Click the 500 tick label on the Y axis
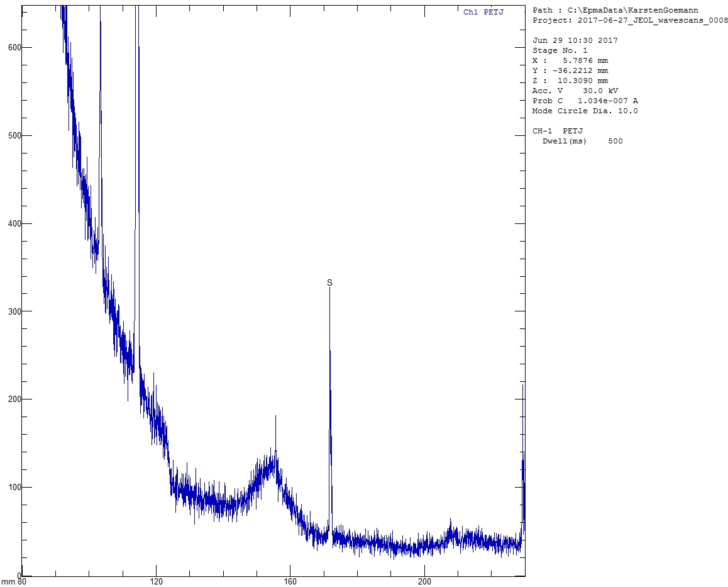 coord(11,136)
